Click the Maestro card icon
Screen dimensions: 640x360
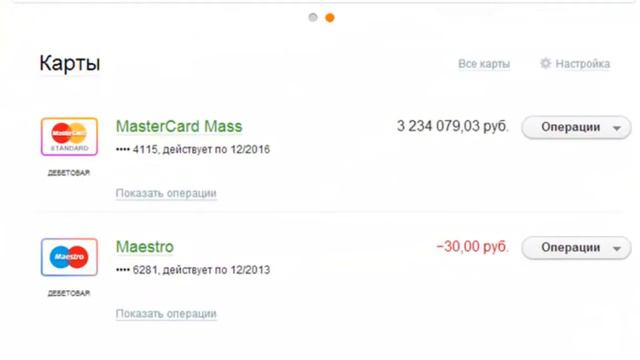coord(69,257)
